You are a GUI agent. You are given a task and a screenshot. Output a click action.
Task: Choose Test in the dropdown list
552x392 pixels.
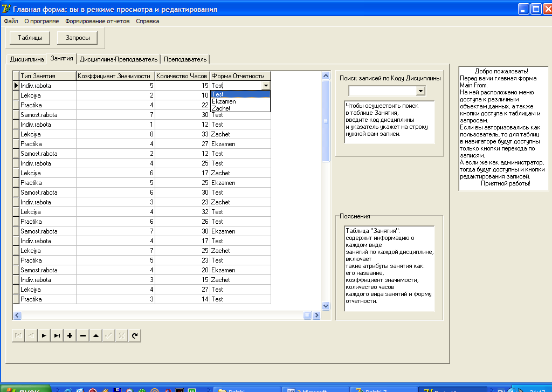click(x=240, y=94)
